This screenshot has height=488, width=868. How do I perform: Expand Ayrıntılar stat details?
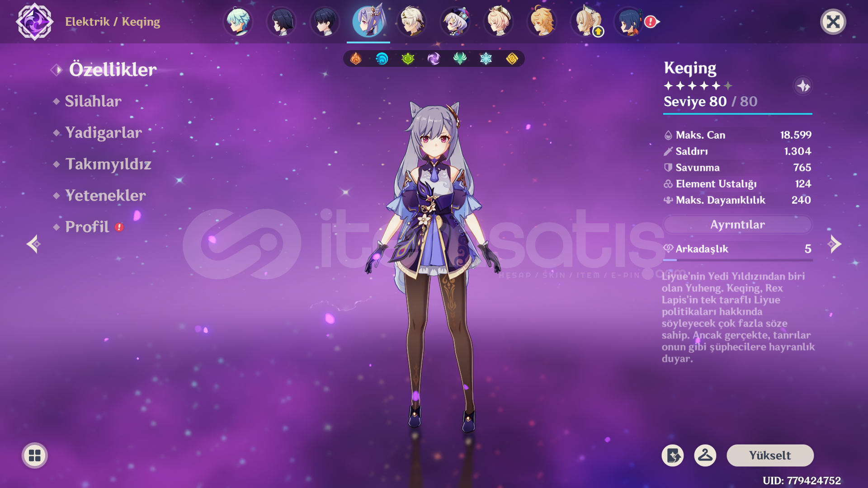737,225
